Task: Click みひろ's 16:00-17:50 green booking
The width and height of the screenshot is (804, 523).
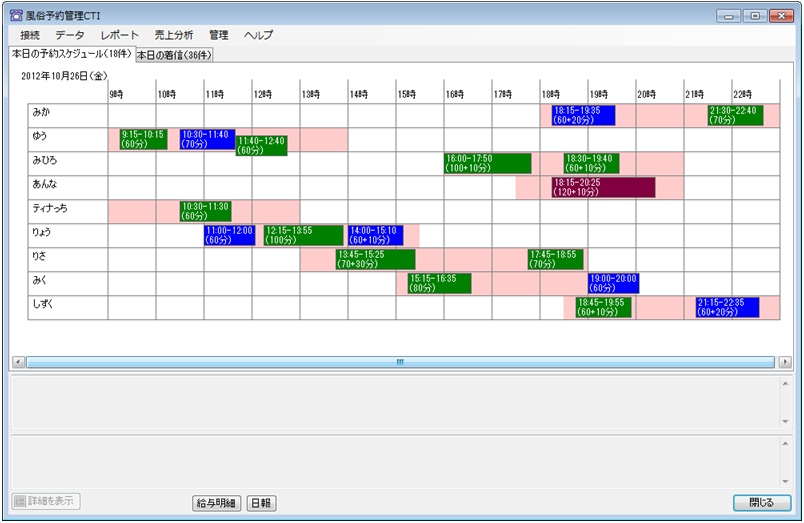Action: [x=487, y=164]
